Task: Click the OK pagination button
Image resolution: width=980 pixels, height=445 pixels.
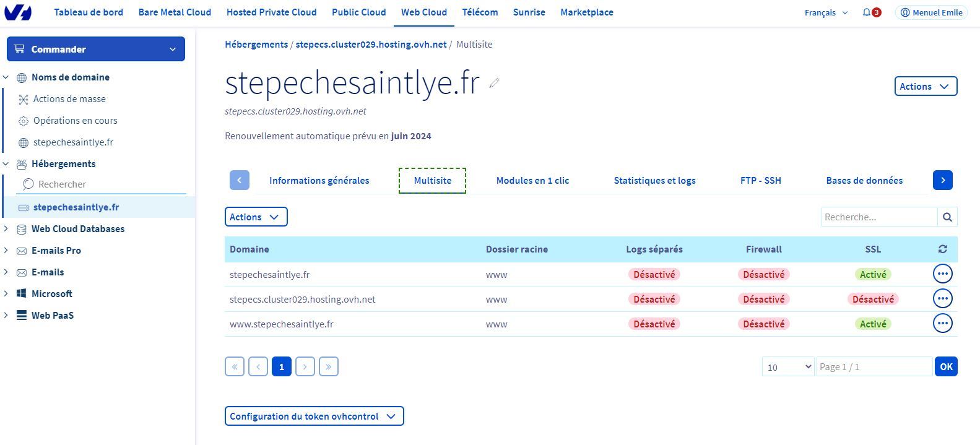Action: tap(946, 367)
